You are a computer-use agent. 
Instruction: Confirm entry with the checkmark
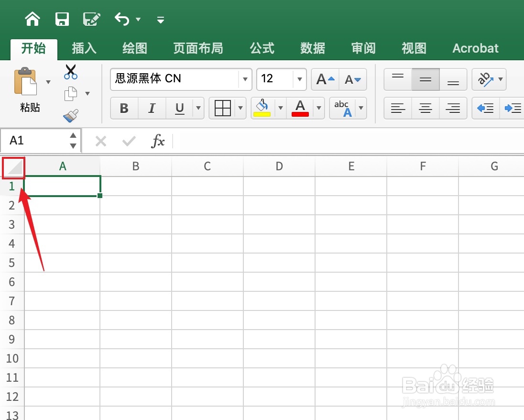(x=129, y=141)
